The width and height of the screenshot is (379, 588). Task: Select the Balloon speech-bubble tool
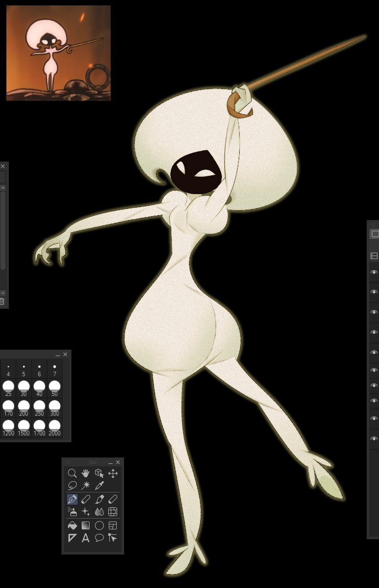point(99,538)
